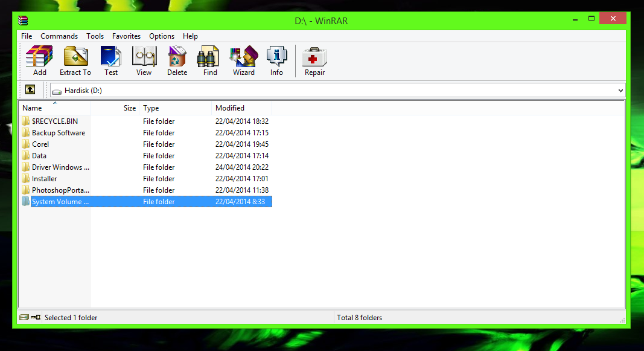The width and height of the screenshot is (644, 351).
Task: Click the Delete toolbar icon
Action: pyautogui.click(x=177, y=57)
